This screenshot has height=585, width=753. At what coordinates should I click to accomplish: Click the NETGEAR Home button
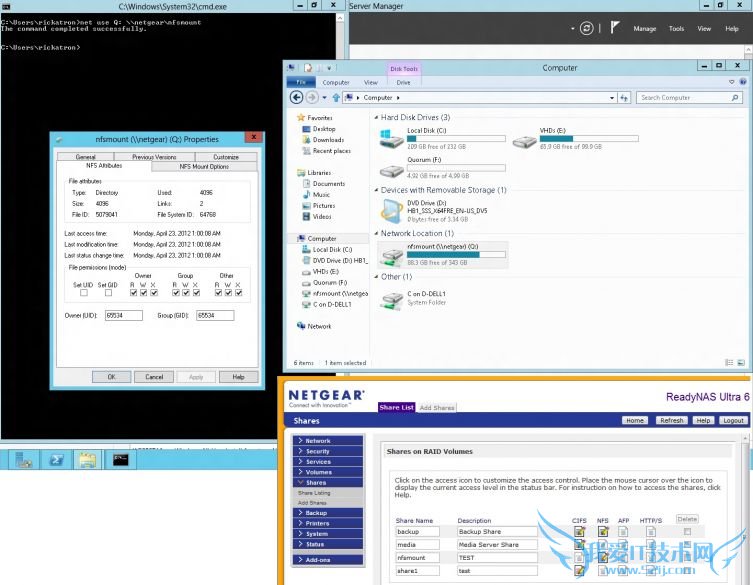click(x=635, y=420)
